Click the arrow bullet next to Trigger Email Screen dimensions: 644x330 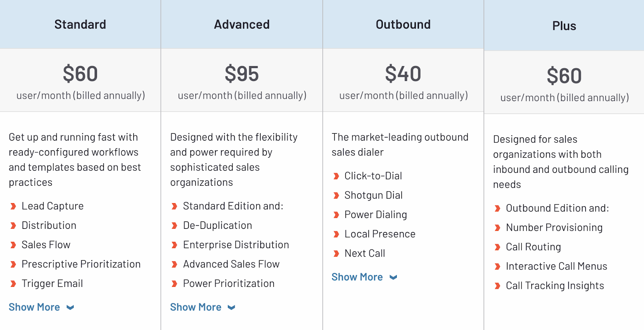[13, 284]
